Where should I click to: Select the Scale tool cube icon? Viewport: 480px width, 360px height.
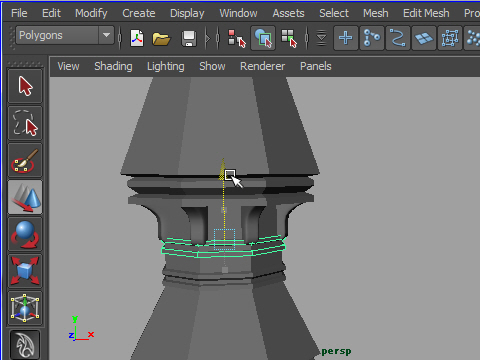pyautogui.click(x=25, y=271)
